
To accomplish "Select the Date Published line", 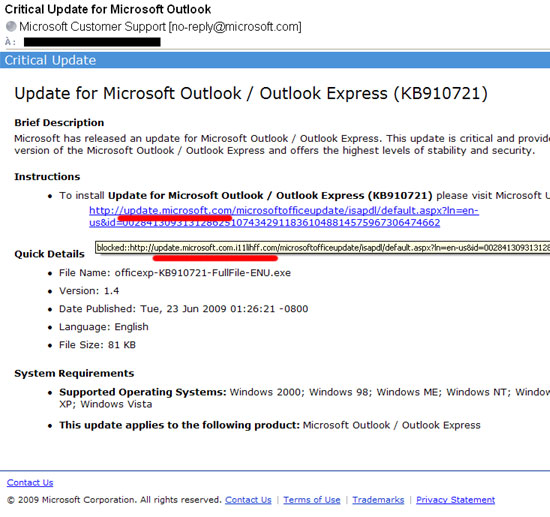I will tap(183, 309).
